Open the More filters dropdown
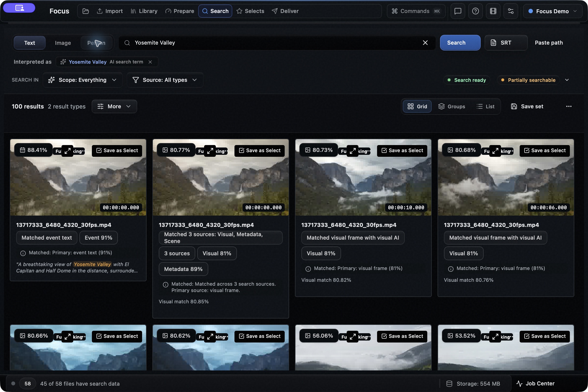The height and width of the screenshot is (392, 588). pos(114,107)
